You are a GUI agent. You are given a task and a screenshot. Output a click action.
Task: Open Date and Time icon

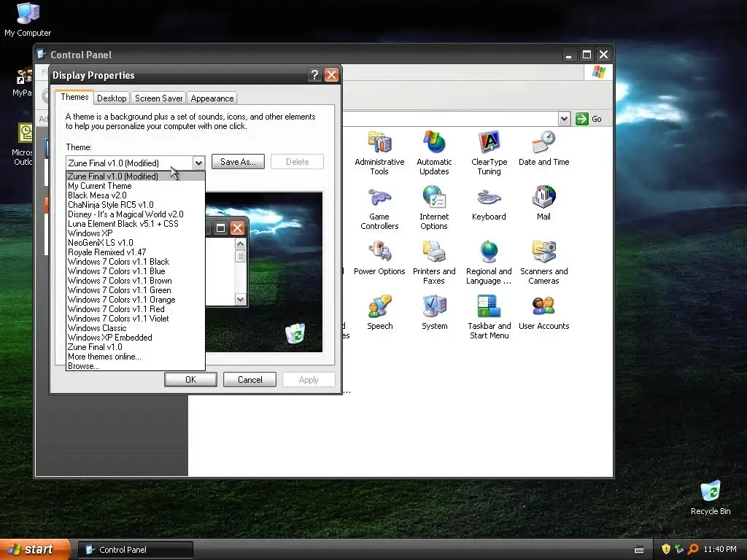(x=543, y=148)
